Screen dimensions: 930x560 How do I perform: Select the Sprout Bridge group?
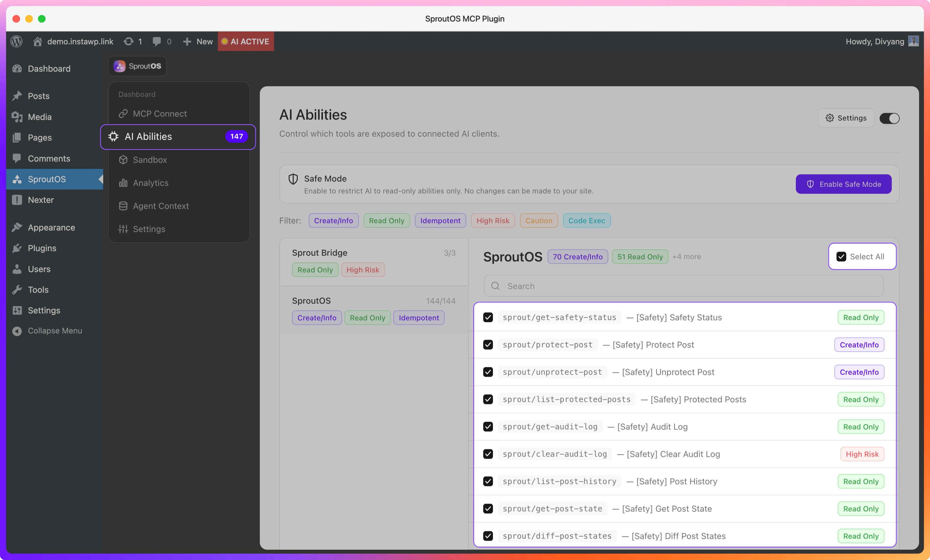click(x=374, y=262)
